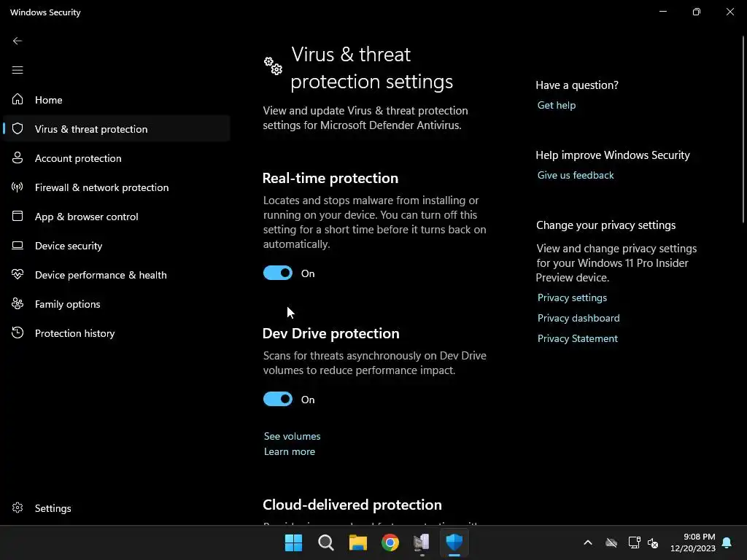Open Settings in sidebar
747x560 pixels.
coord(116,508)
